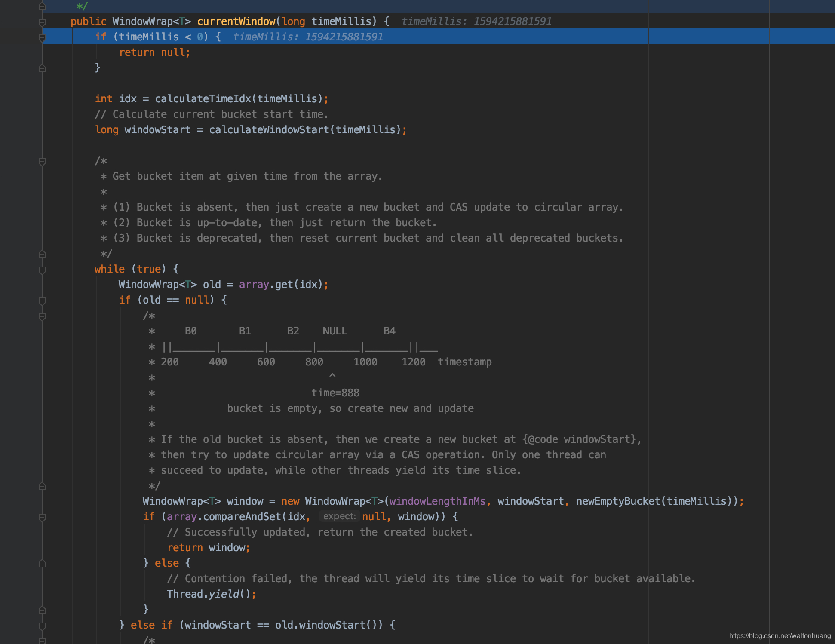This screenshot has width=835, height=644.
Task: Click '{@code windowStart}' in comment
Action: [x=579, y=439]
